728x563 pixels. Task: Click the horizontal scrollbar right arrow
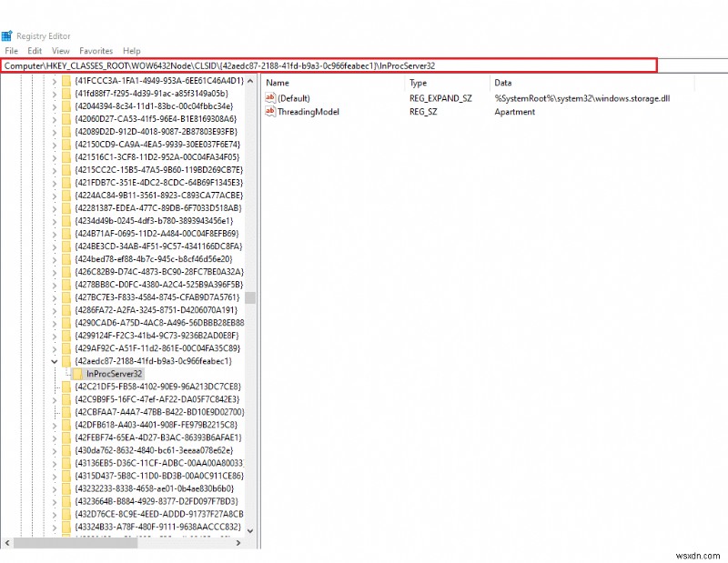point(238,543)
